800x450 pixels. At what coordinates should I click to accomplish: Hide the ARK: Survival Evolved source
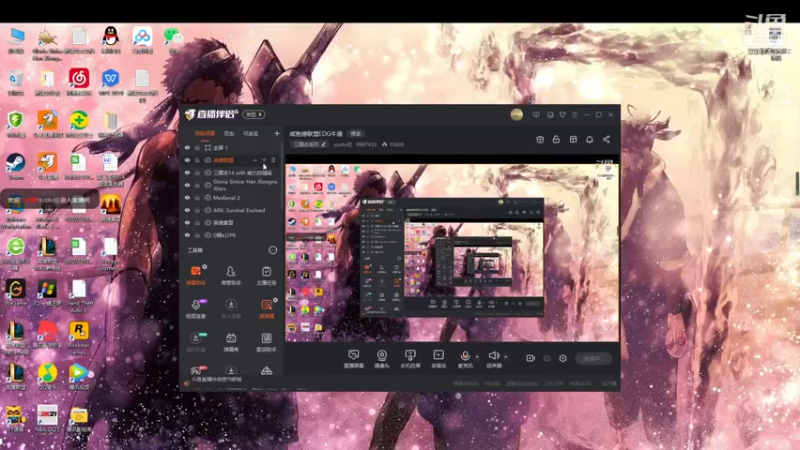coord(187,210)
